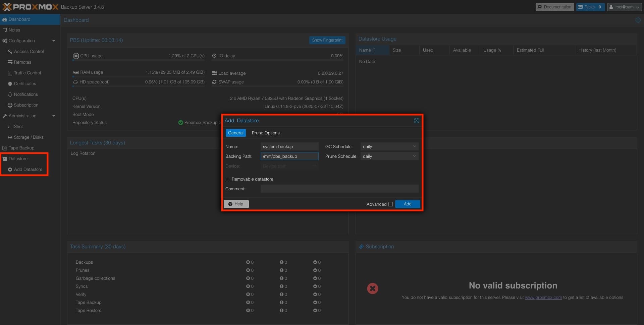Open Tape Backup in the sidebar

pos(21,148)
